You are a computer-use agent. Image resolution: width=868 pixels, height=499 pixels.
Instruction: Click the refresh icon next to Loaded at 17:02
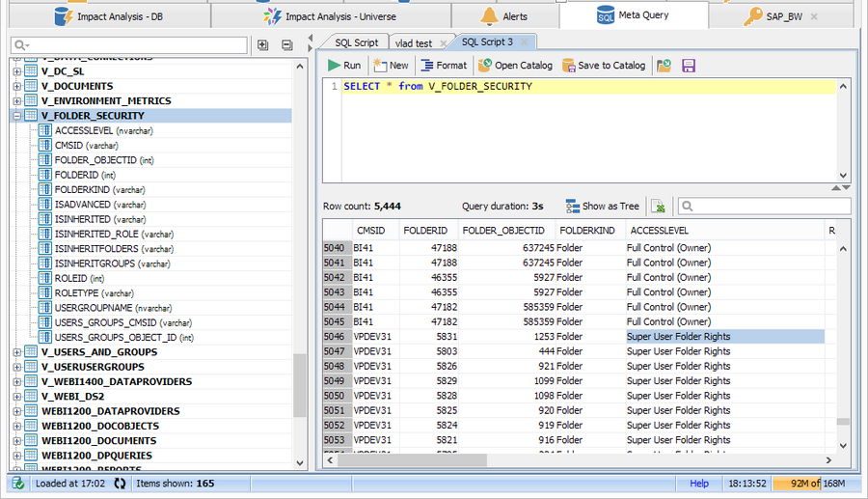(120, 484)
